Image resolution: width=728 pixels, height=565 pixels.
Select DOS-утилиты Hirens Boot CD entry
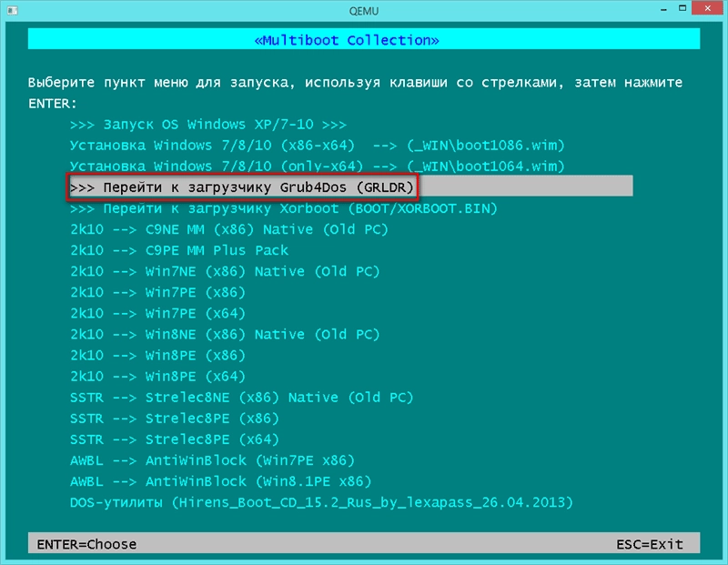click(321, 502)
